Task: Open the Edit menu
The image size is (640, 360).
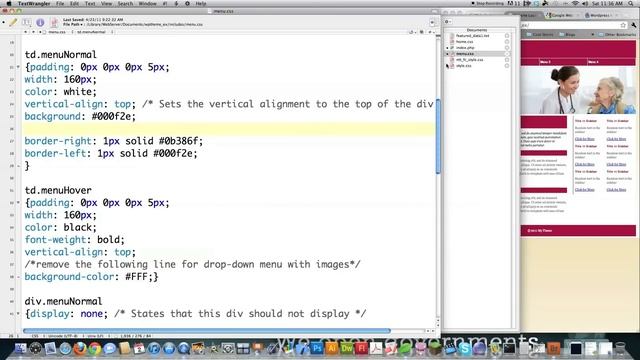Action: coord(74,3)
